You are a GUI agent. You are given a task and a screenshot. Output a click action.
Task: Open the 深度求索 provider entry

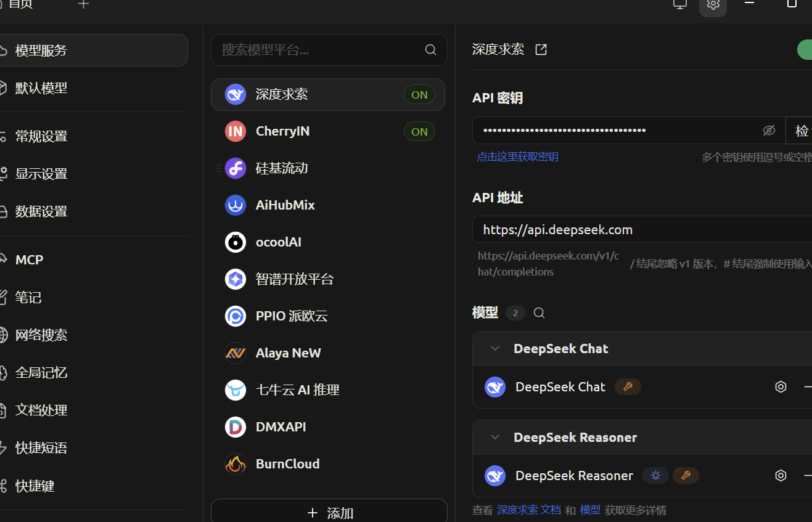coord(327,94)
